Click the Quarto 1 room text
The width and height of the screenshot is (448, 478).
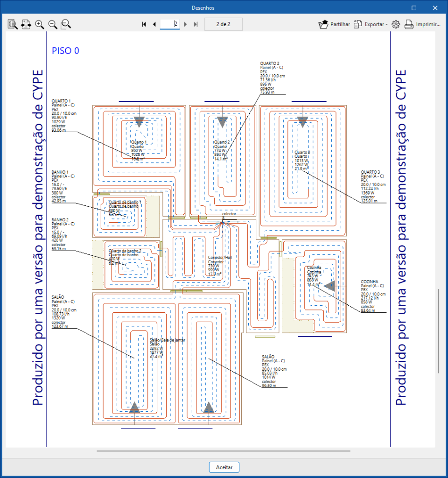[x=139, y=151]
